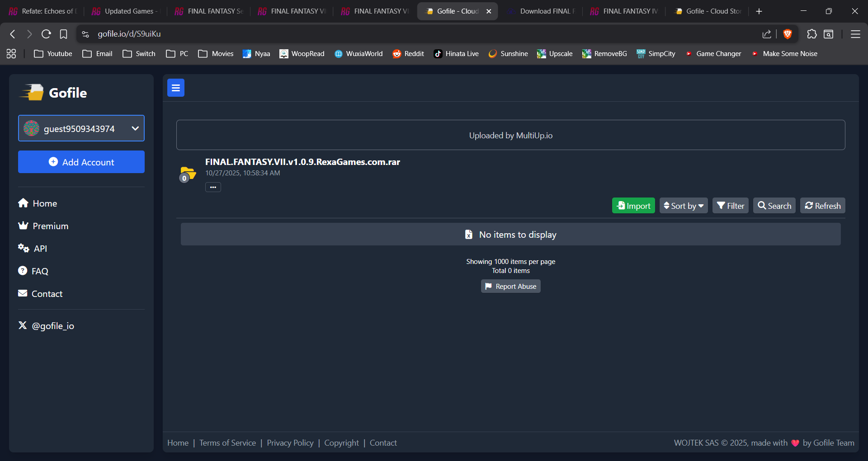Click the Brave Shields lion icon

point(788,34)
